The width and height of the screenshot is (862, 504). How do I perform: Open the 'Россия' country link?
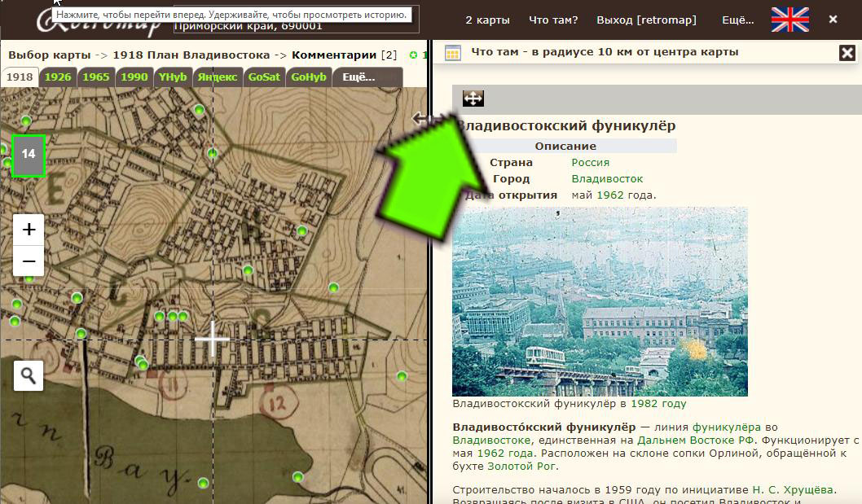coord(590,163)
